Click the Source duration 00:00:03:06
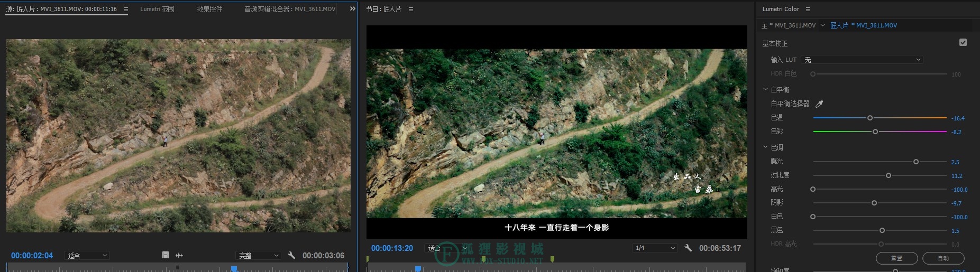The height and width of the screenshot is (272, 980). click(x=323, y=256)
